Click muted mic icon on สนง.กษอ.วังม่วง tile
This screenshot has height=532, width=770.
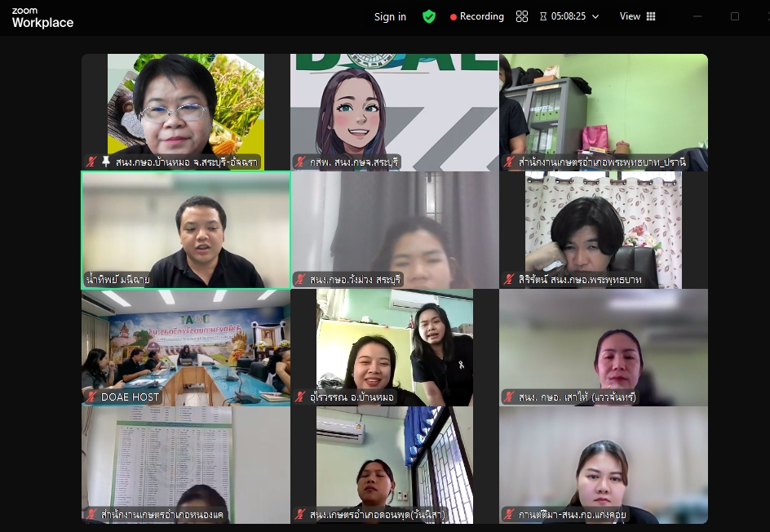click(300, 280)
